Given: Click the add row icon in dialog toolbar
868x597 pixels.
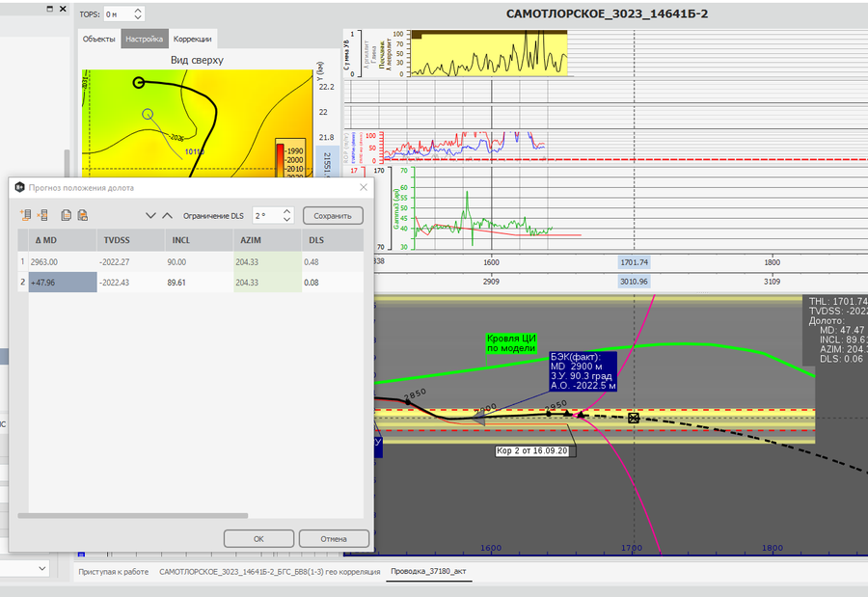Looking at the screenshot, I should point(26,215).
